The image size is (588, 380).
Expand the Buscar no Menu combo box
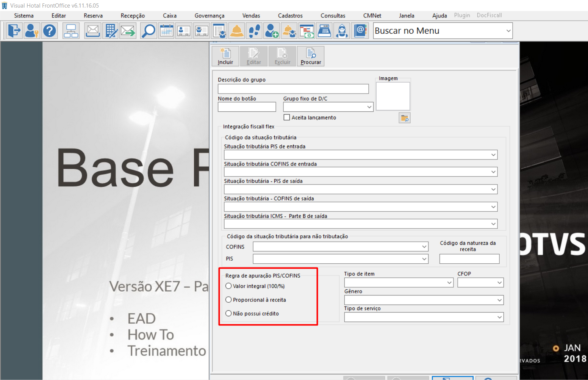pyautogui.click(x=508, y=31)
